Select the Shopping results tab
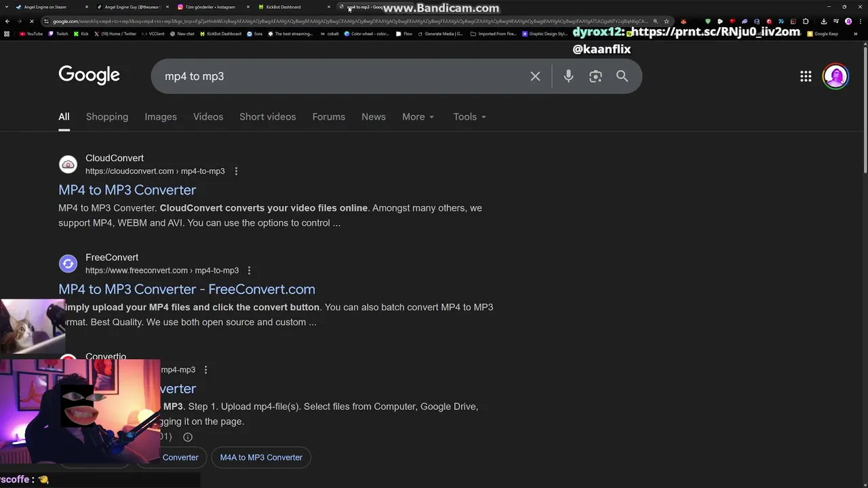This screenshot has width=868, height=488. coord(107,117)
